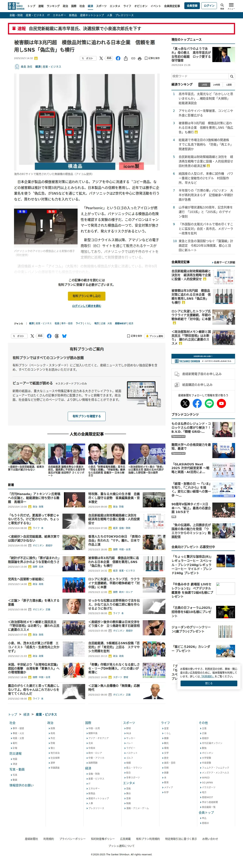Screen dimensions: 243x868
Task: Click ログインして続きを読む link
Action: [x=87, y=306]
